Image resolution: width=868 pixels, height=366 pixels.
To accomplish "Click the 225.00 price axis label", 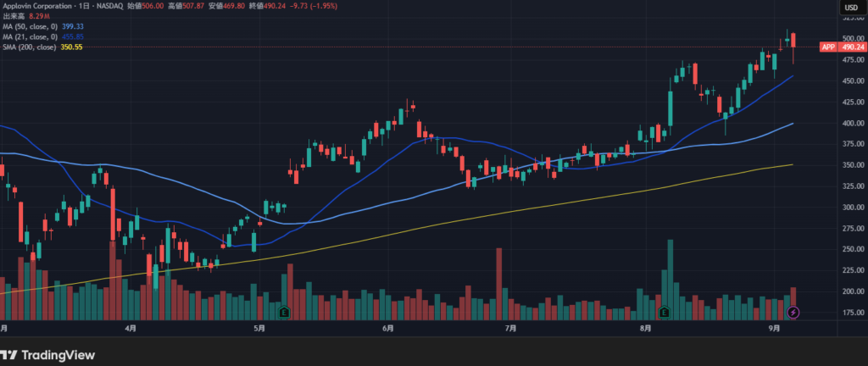I will [853, 270].
